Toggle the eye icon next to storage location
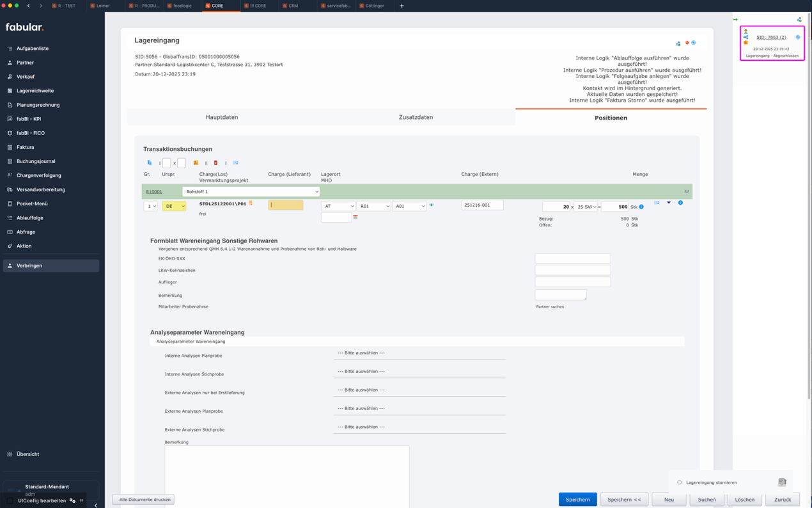This screenshot has width=812, height=508. [432, 205]
